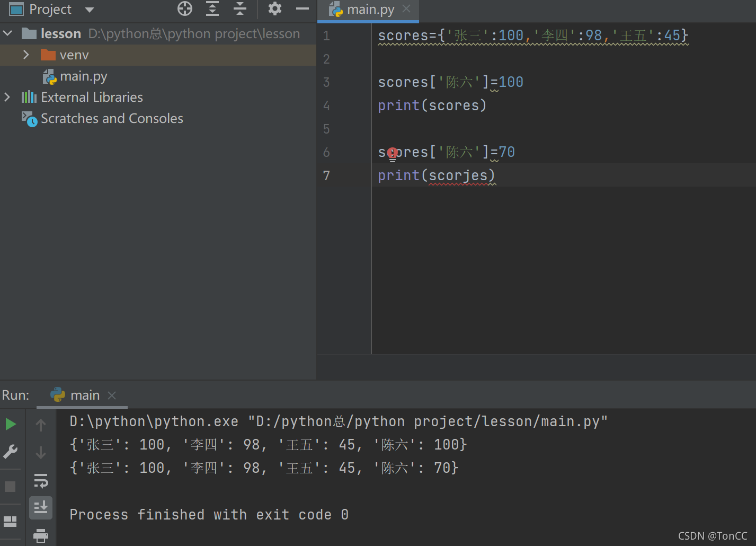756x546 pixels.
Task: Click the print icon in Run panel
Action: (41, 535)
